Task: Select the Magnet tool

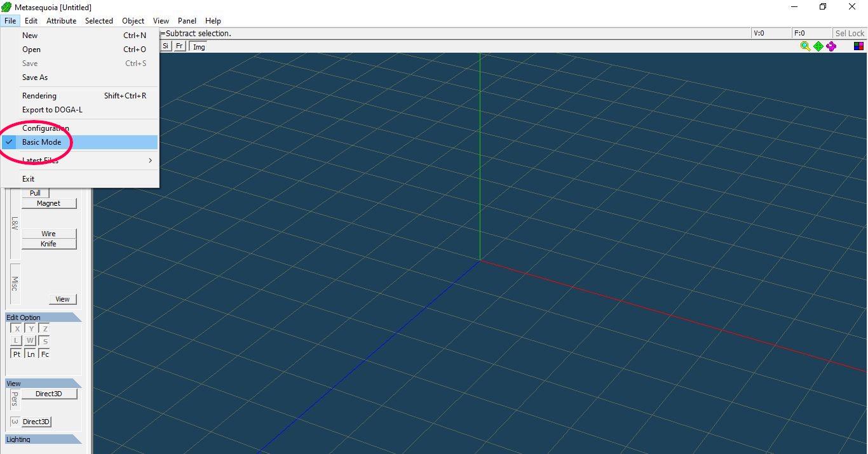Action: (49, 203)
